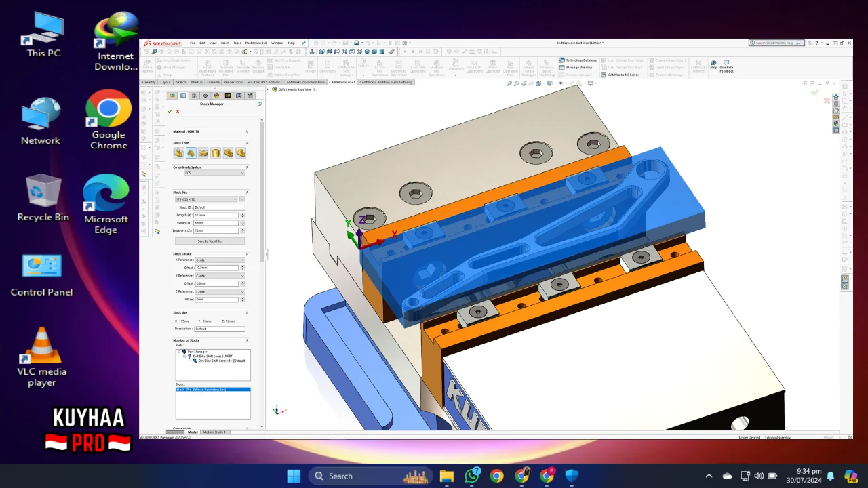Select second highlighted stock type icon
Screen dimensions: 868x488
191,153
